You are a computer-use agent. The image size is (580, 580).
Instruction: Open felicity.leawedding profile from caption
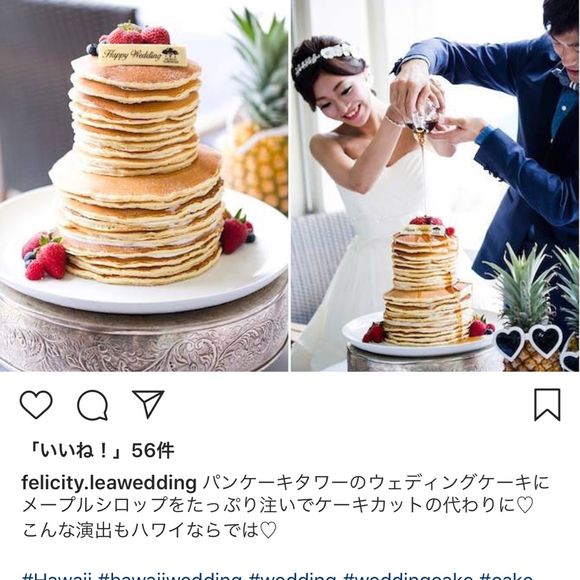(109, 483)
